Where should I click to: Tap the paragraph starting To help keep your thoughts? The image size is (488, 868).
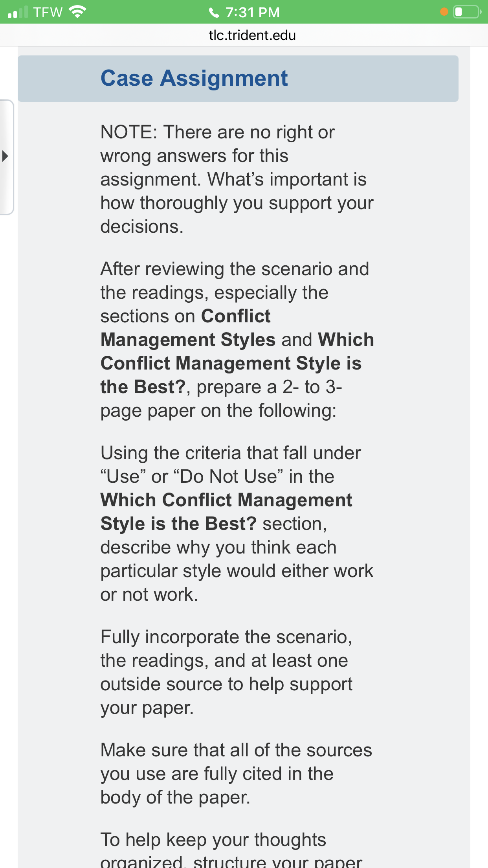coord(231,849)
